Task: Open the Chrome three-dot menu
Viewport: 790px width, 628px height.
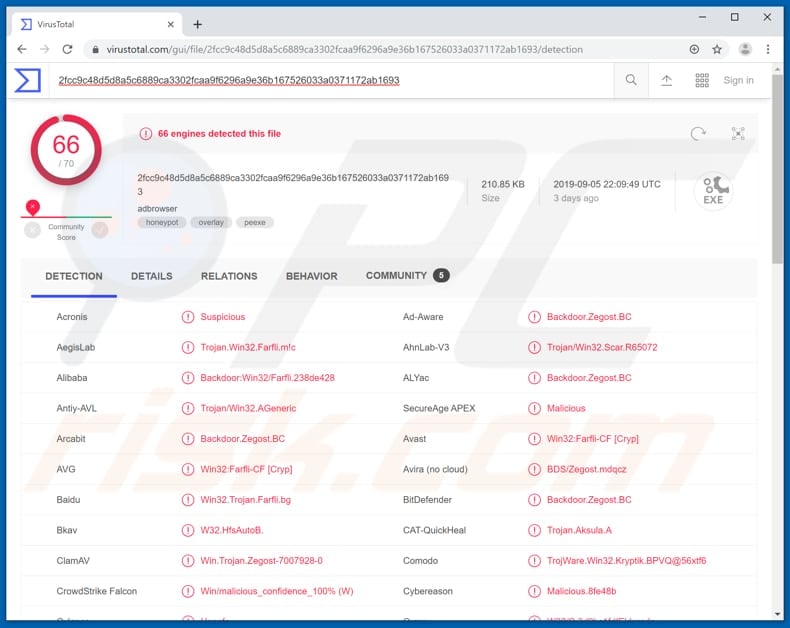Action: tap(768, 49)
